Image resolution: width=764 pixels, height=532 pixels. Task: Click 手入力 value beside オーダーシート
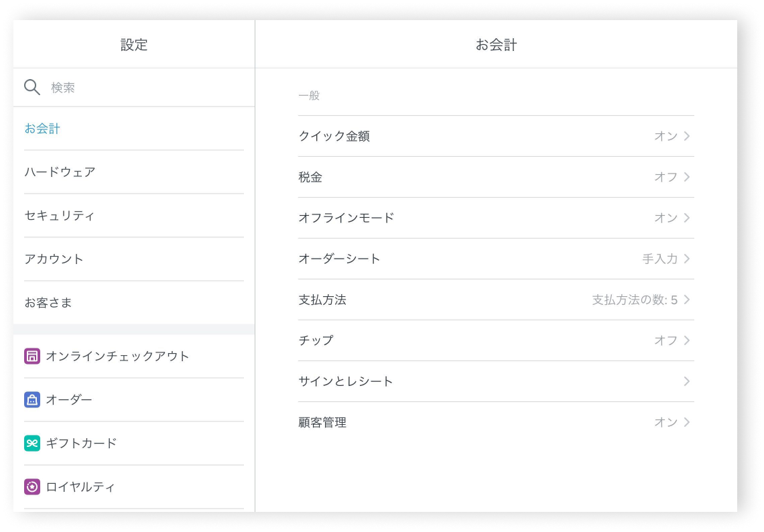coord(660,259)
